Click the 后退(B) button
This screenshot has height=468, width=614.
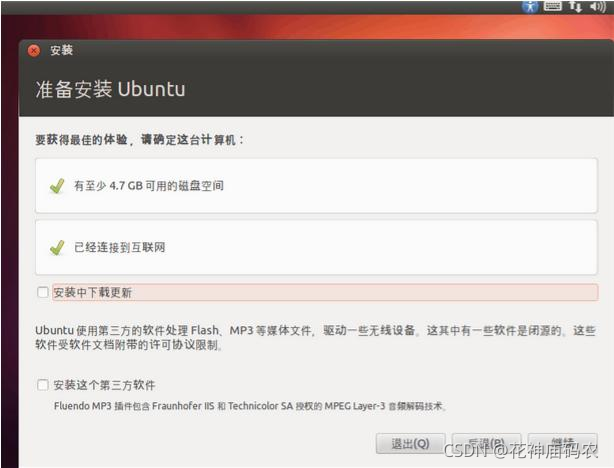(x=486, y=443)
